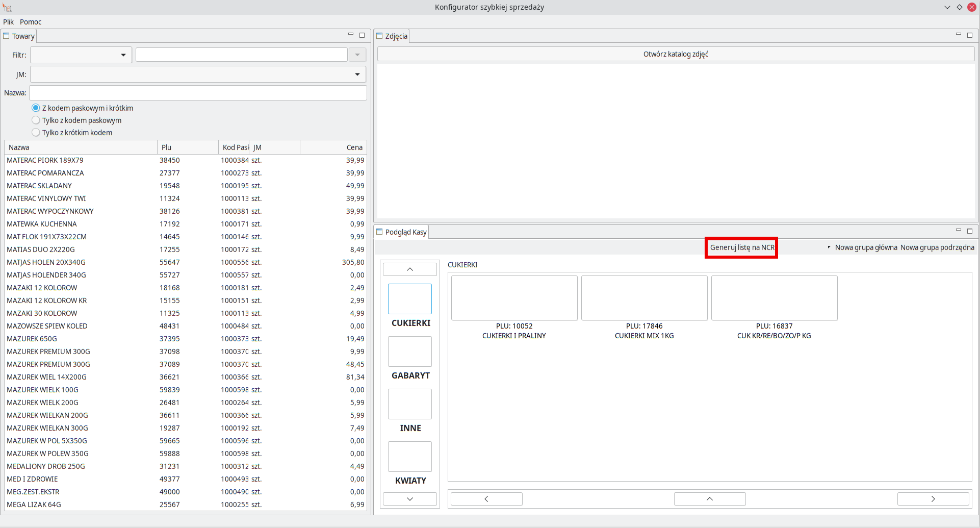The image size is (980, 528).
Task: Select row MATERAC PIORK 189X79
Action: pyautogui.click(x=186, y=160)
